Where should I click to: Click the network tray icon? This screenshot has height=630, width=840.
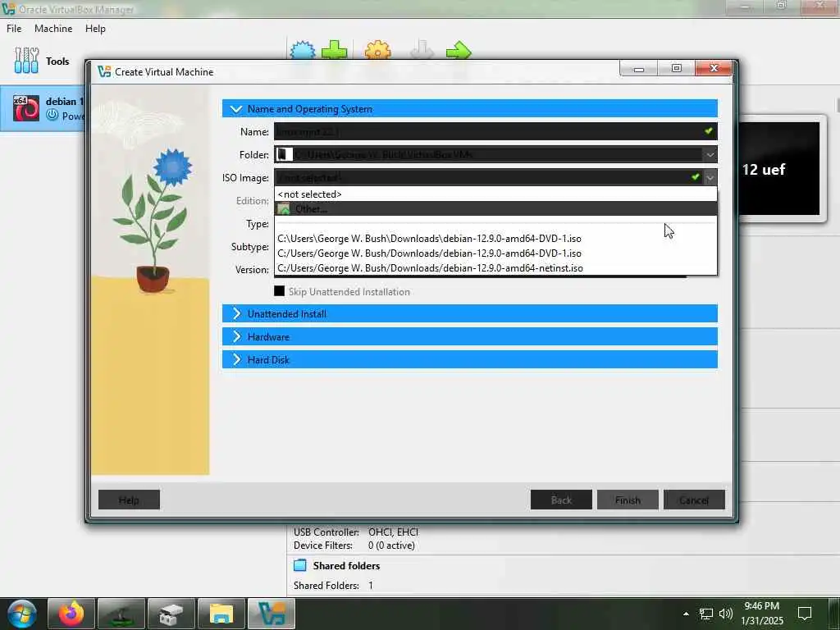coord(706,614)
